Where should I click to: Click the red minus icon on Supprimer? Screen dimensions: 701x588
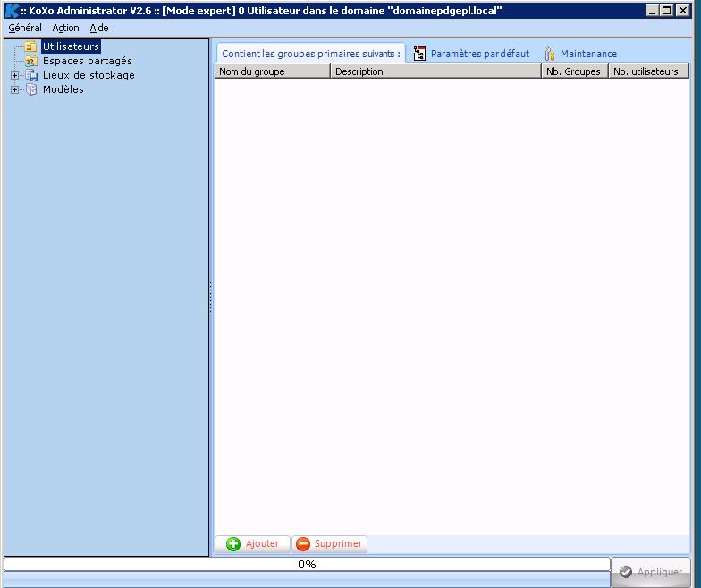click(302, 543)
